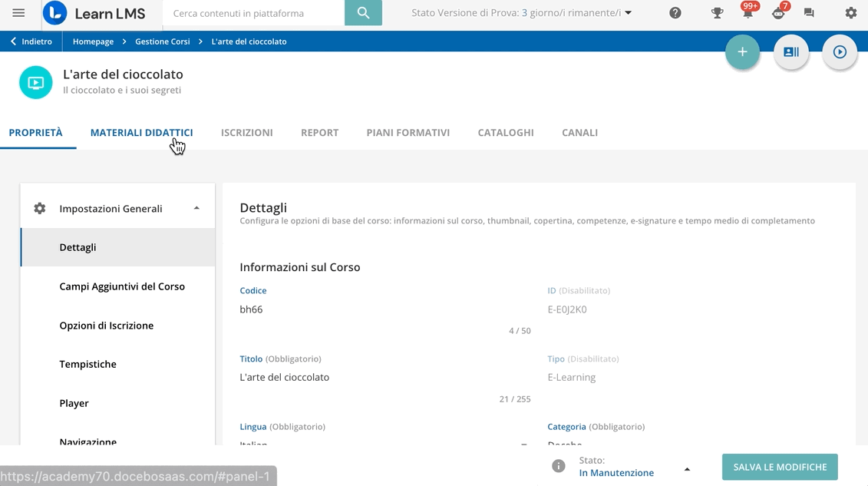Click the search magnifier button
868x486 pixels.
[x=363, y=13]
